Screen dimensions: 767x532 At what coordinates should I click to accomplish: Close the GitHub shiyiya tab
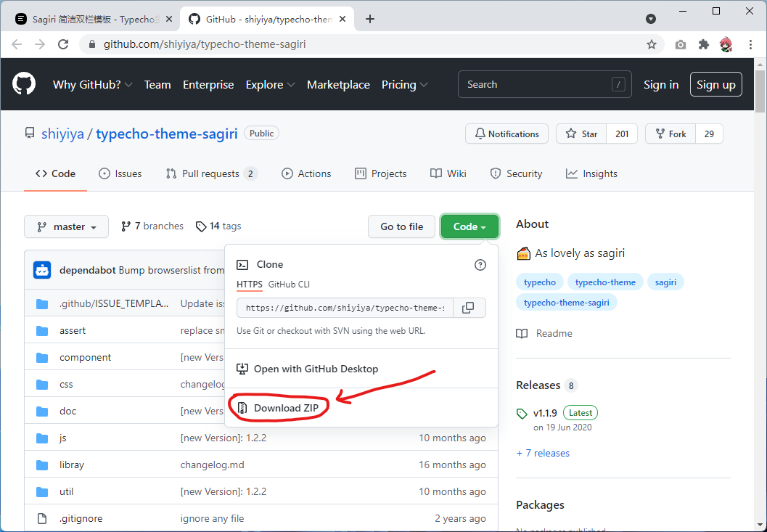(343, 19)
